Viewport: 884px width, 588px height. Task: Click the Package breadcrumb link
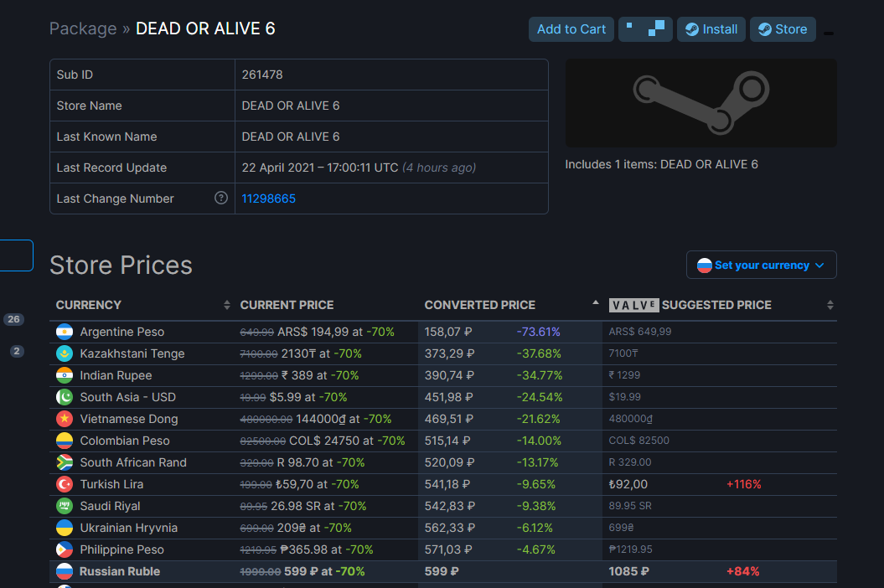click(x=83, y=28)
